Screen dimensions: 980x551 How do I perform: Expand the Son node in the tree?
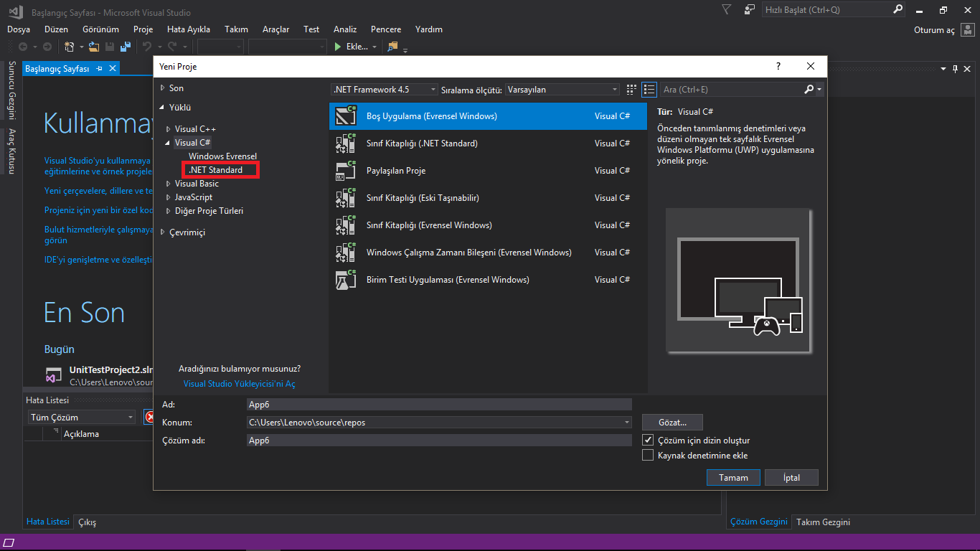(162, 88)
